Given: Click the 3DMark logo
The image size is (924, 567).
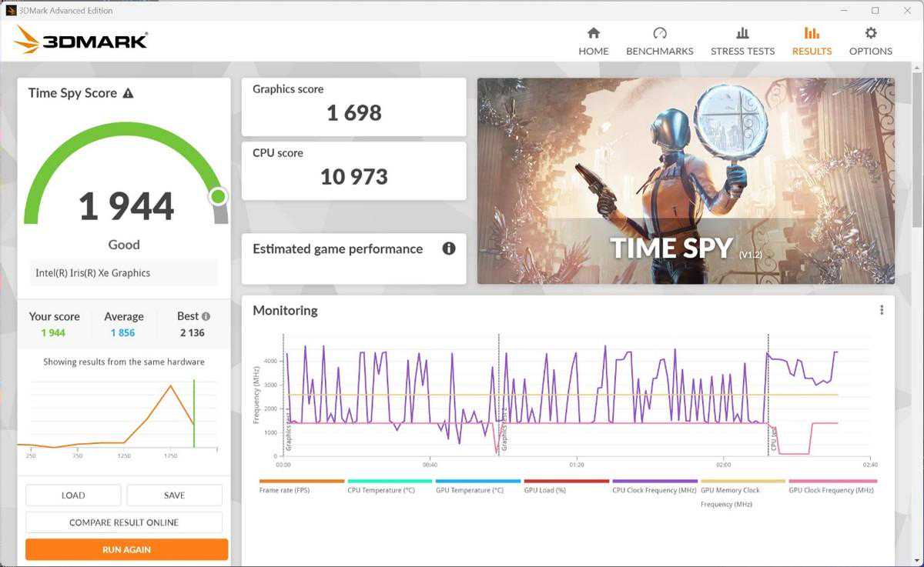Looking at the screenshot, I should pos(81,41).
